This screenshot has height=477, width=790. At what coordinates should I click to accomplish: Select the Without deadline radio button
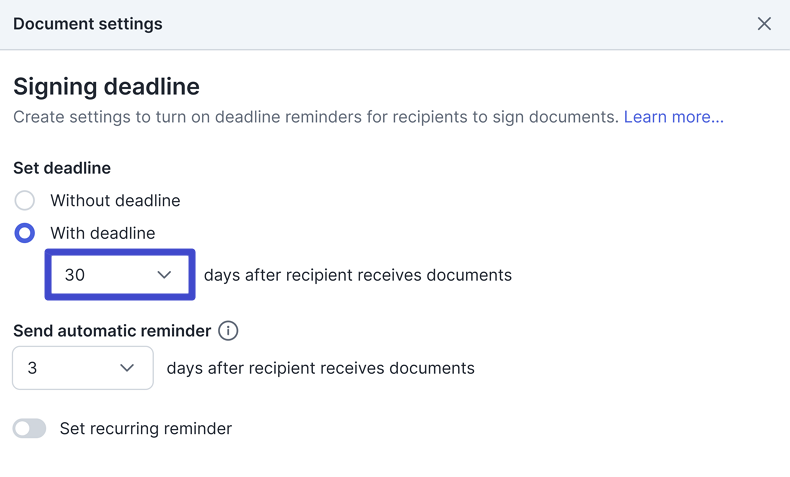pos(25,201)
